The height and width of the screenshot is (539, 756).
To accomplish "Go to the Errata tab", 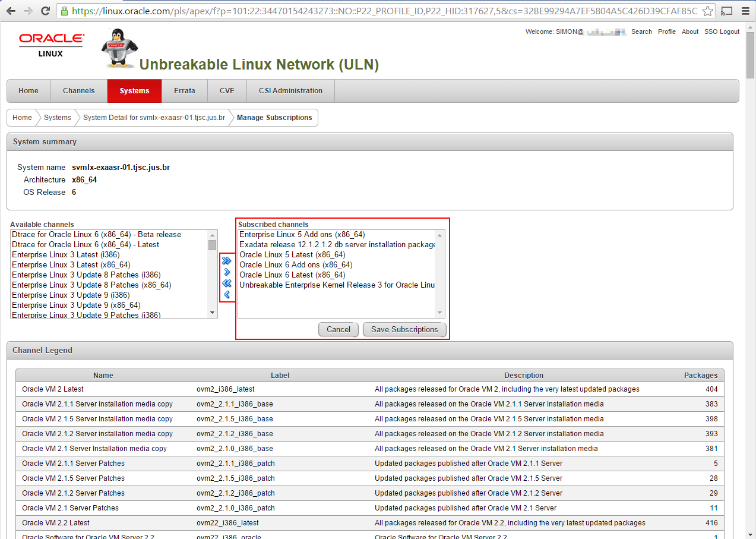I will point(185,91).
